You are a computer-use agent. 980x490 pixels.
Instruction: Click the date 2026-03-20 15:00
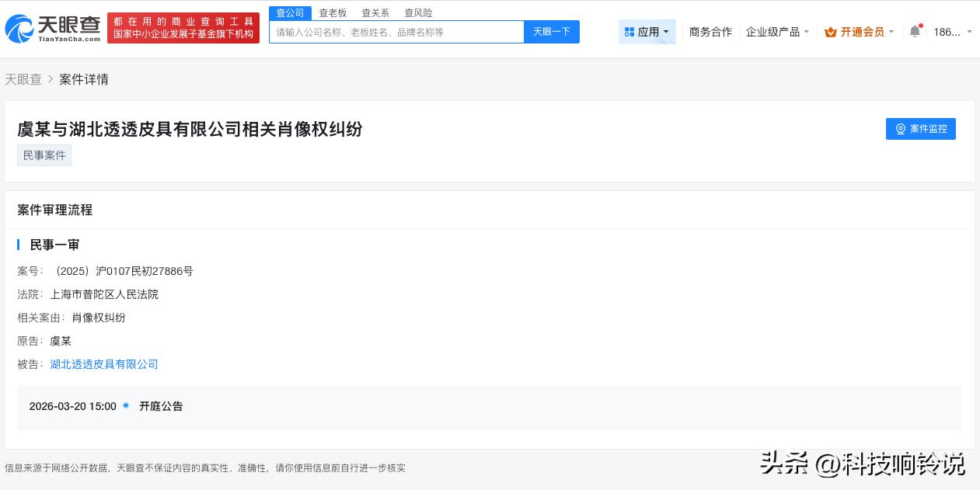click(73, 406)
